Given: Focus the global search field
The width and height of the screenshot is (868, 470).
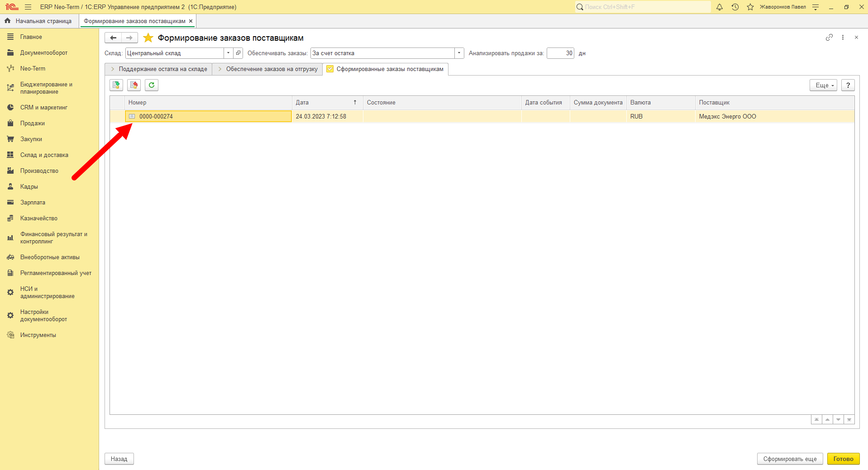Looking at the screenshot, I should 643,7.
